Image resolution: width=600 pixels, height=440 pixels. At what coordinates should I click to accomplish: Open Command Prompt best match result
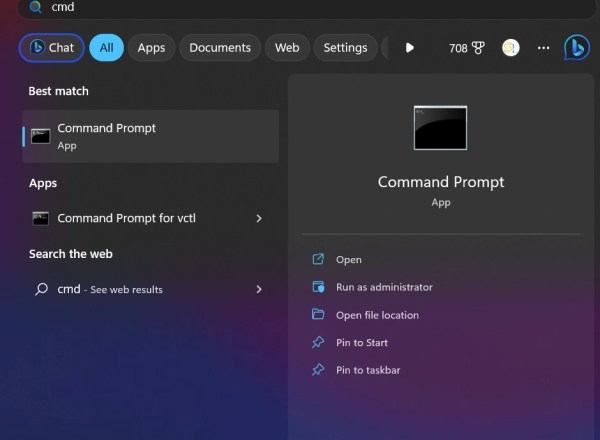151,136
